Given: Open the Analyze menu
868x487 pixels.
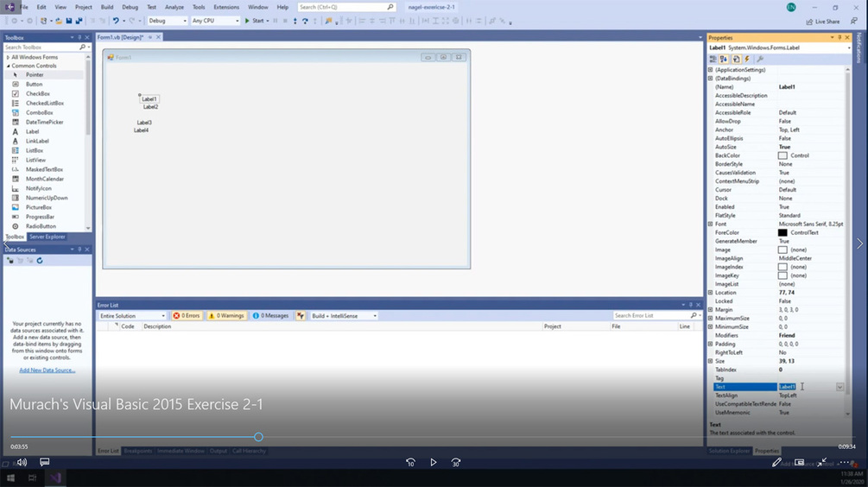Looking at the screenshot, I should 174,7.
